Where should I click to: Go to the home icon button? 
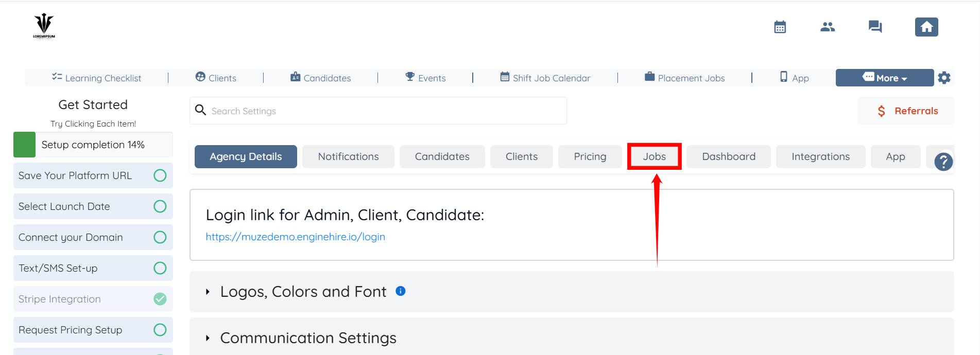click(926, 27)
